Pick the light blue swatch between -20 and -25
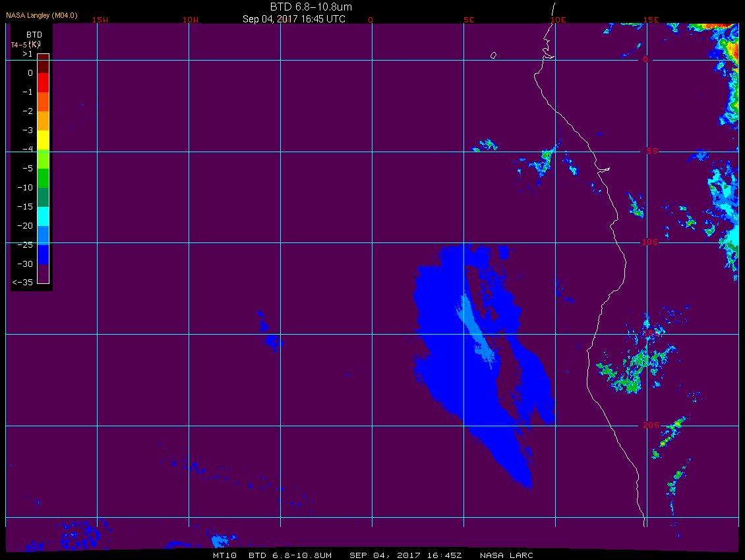Viewport: 745px width, 560px height. 44,235
